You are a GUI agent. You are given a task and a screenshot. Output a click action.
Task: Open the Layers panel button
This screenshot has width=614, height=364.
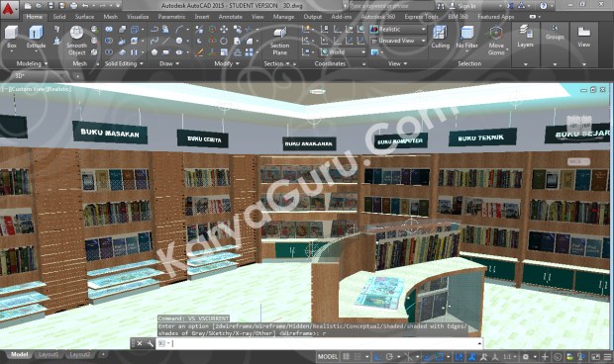point(525,45)
